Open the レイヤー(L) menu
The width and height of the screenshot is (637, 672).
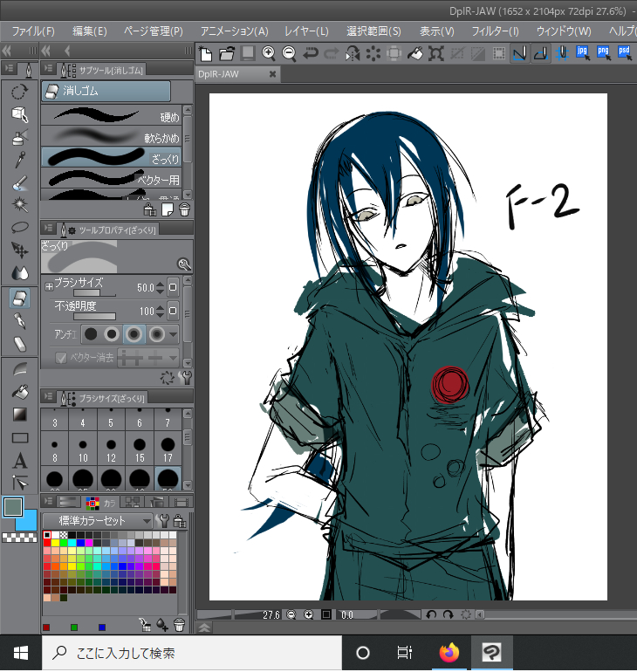coord(306,31)
